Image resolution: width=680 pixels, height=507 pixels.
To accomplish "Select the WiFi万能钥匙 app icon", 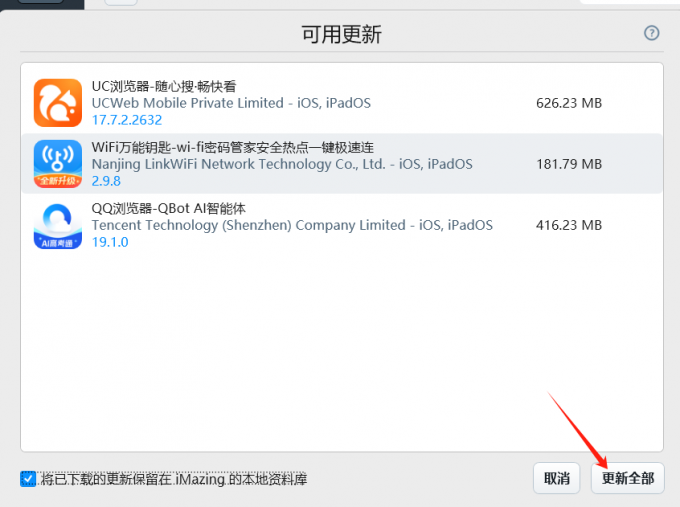I will pos(58,164).
